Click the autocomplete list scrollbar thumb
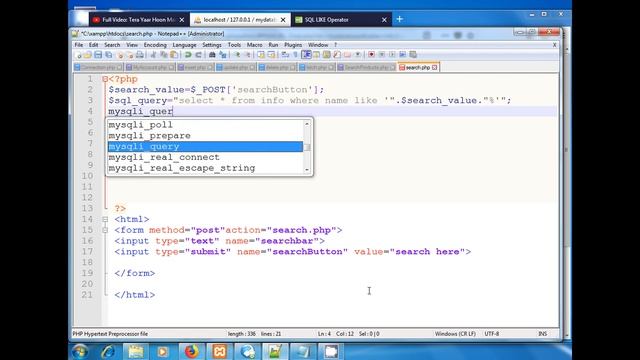Viewport: 640px width, 360px height. coord(307,147)
